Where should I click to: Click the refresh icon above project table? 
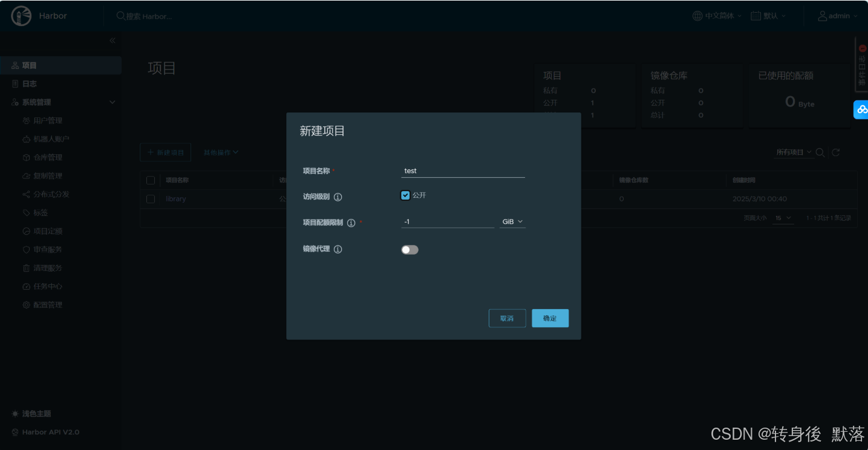(836, 152)
